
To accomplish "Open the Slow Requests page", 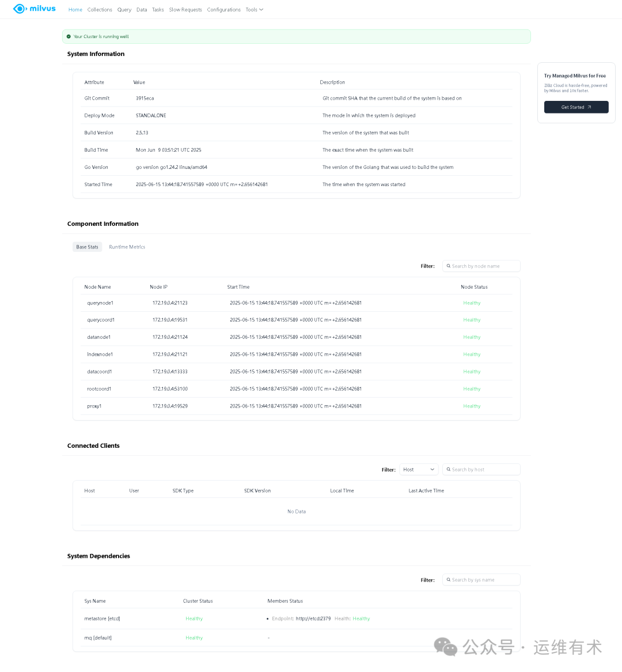I will (185, 9).
